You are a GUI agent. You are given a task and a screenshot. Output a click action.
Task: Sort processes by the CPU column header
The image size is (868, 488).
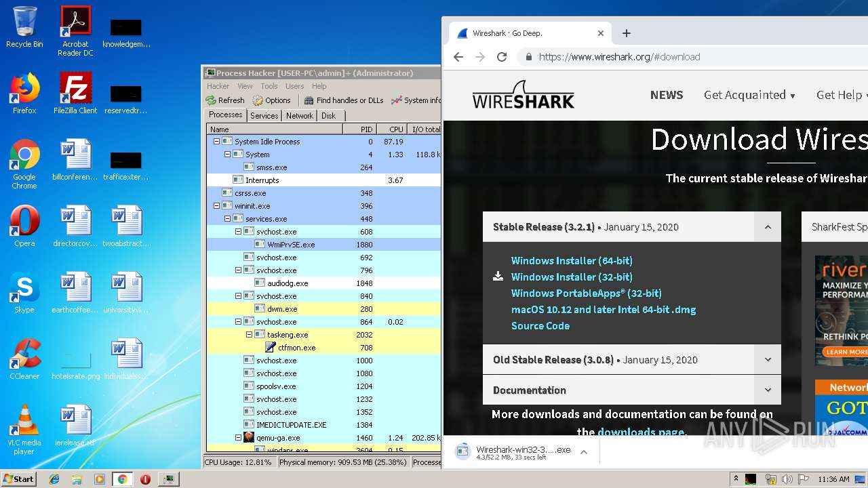tap(391, 129)
